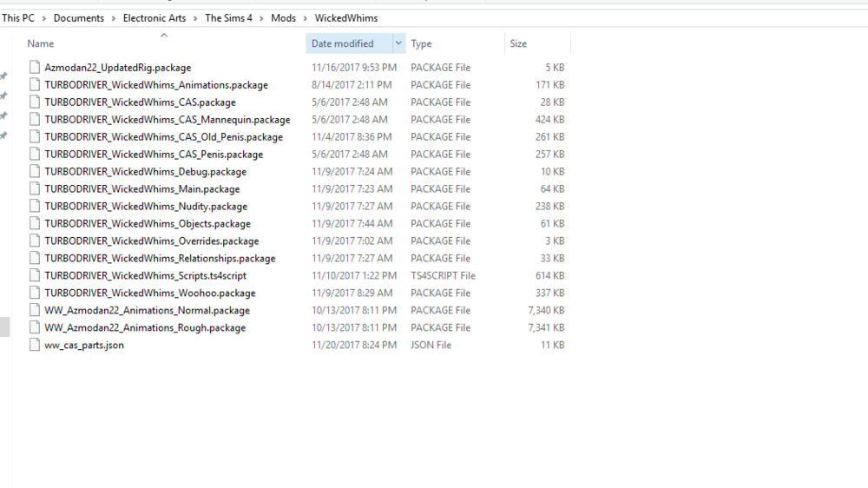Click the file icon of TURBODRIVER_WickedWhims_Scripts.ts4script
This screenshot has height=488, width=868.
35,276
